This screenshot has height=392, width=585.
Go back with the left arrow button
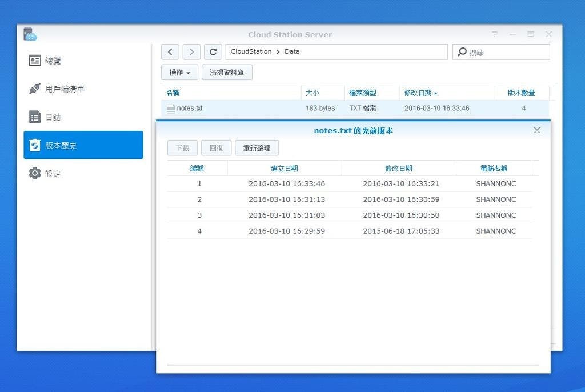tap(170, 52)
